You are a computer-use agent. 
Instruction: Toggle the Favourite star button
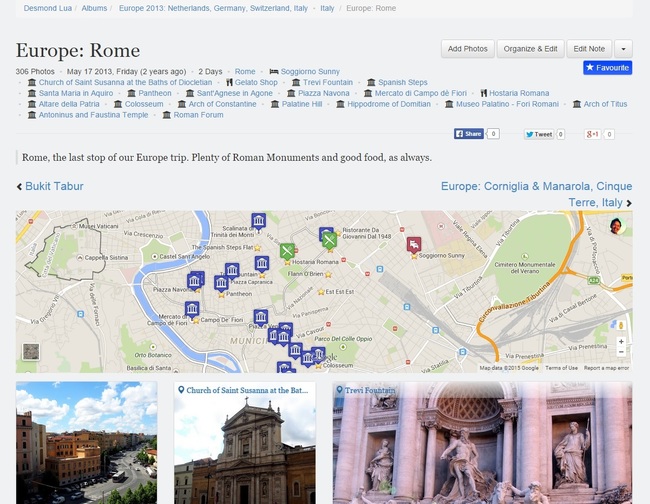click(607, 68)
